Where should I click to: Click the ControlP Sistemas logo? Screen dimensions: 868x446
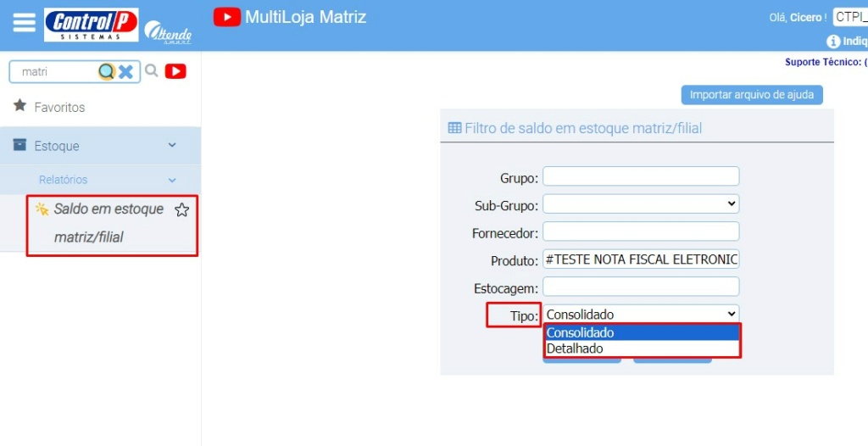click(92, 25)
